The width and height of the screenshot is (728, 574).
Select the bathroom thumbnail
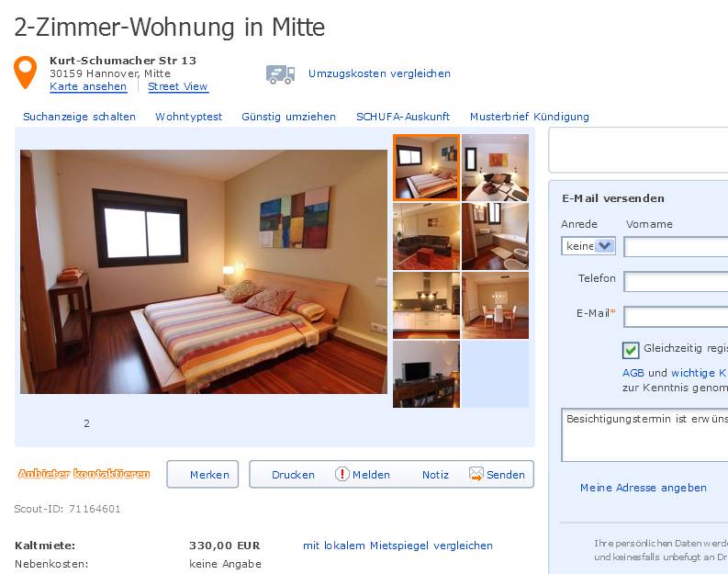coord(495,236)
